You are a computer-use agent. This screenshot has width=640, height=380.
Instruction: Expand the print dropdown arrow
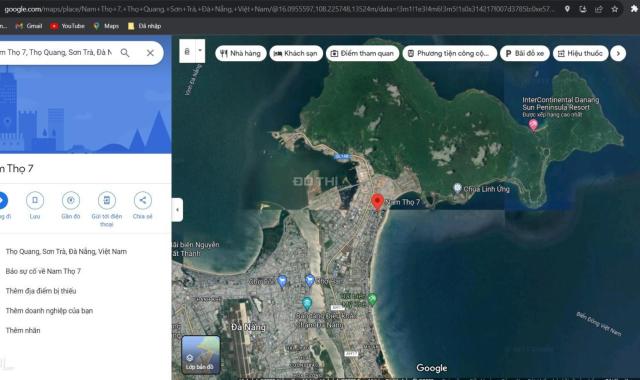[200, 51]
